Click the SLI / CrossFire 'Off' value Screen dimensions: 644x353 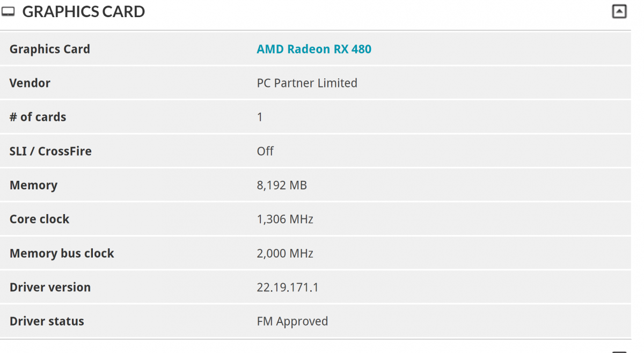[265, 151]
